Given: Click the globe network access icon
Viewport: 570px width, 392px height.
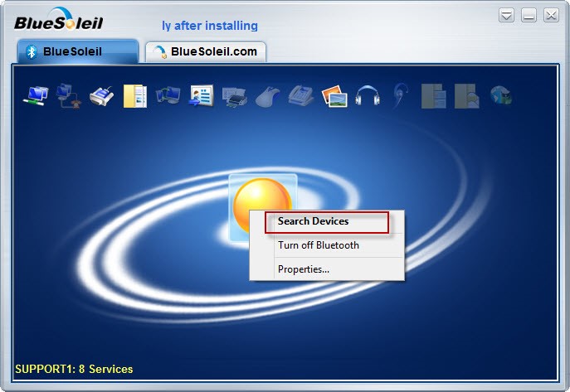Looking at the screenshot, I should 500,95.
